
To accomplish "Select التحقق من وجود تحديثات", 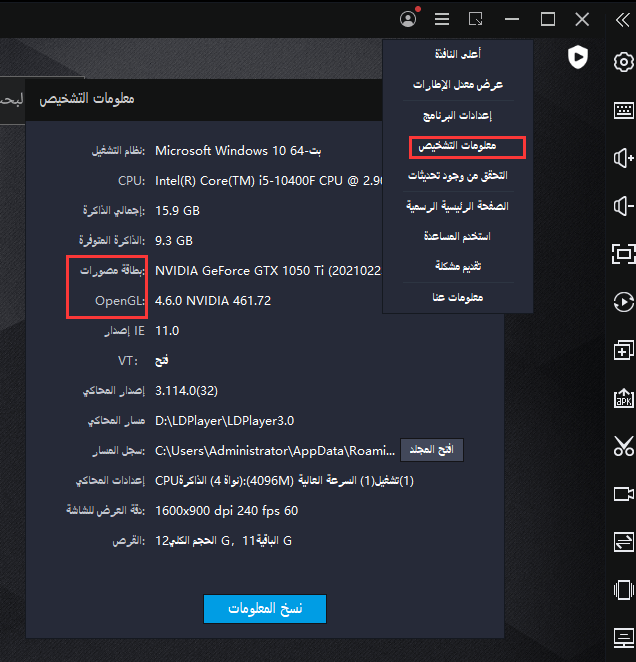I will tap(458, 176).
